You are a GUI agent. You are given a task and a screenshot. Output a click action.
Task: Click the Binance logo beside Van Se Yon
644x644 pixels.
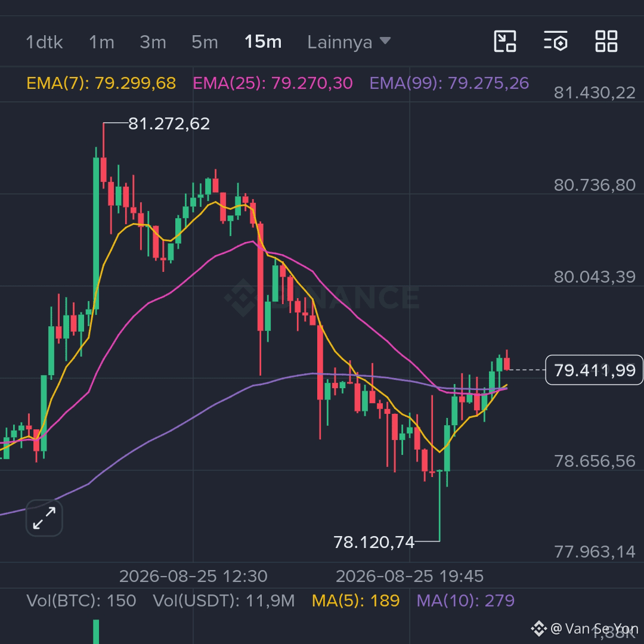[x=538, y=628]
